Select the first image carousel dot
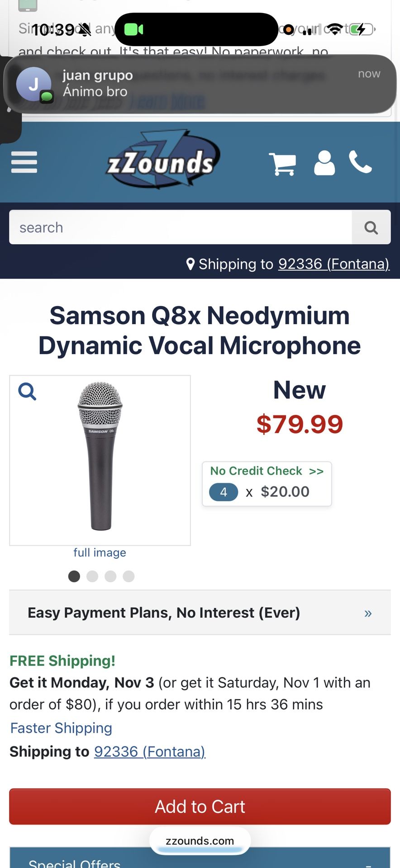The height and width of the screenshot is (868, 400). [74, 576]
